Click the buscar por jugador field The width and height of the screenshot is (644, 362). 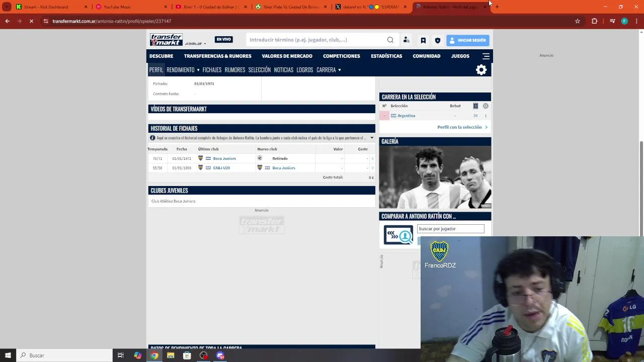click(x=451, y=229)
